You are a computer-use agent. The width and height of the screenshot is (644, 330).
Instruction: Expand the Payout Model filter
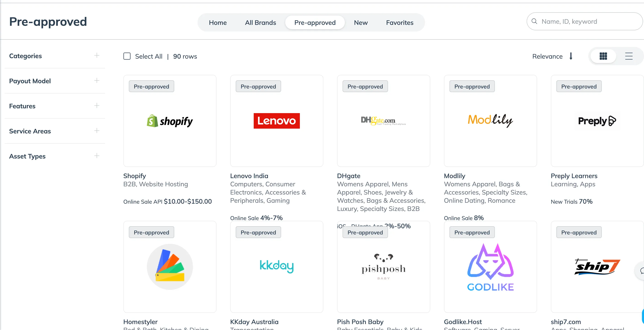coord(97,80)
